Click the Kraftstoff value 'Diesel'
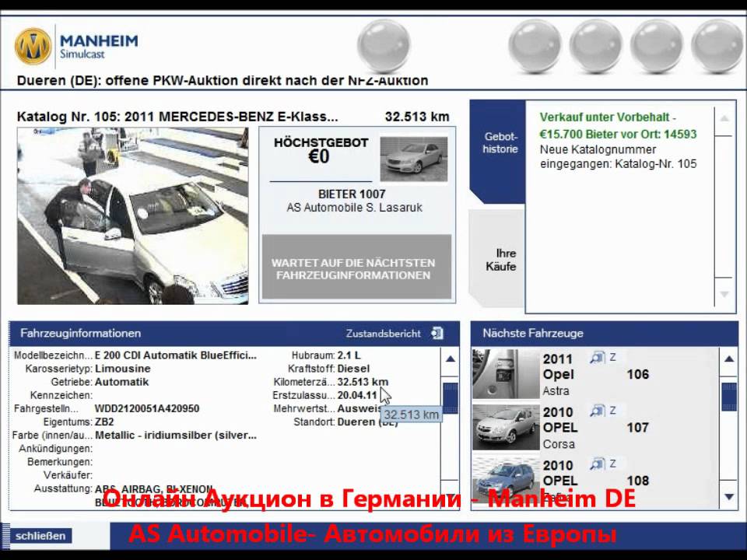The width and height of the screenshot is (747, 560). 353,369
